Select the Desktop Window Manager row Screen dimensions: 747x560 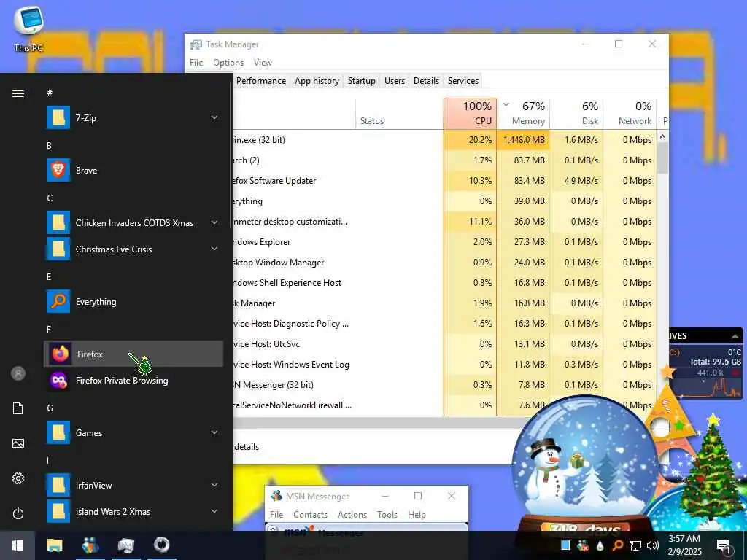(444, 262)
